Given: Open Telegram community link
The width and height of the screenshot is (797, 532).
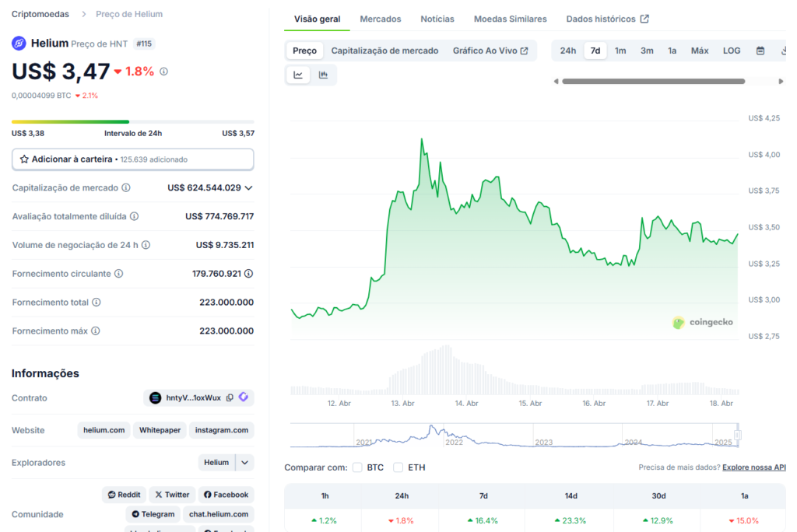Looking at the screenshot, I should 153,514.
